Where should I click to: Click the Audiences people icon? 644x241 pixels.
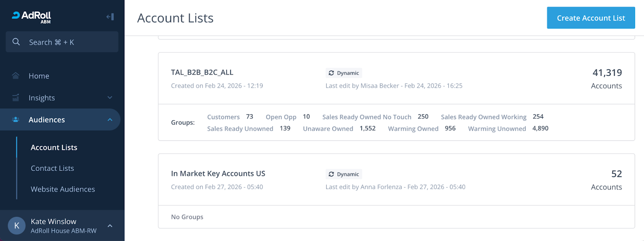[16, 120]
